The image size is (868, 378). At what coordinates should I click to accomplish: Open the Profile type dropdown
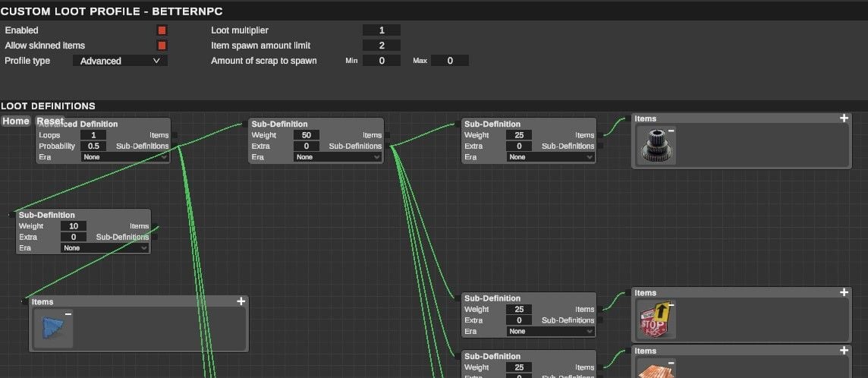(x=120, y=61)
